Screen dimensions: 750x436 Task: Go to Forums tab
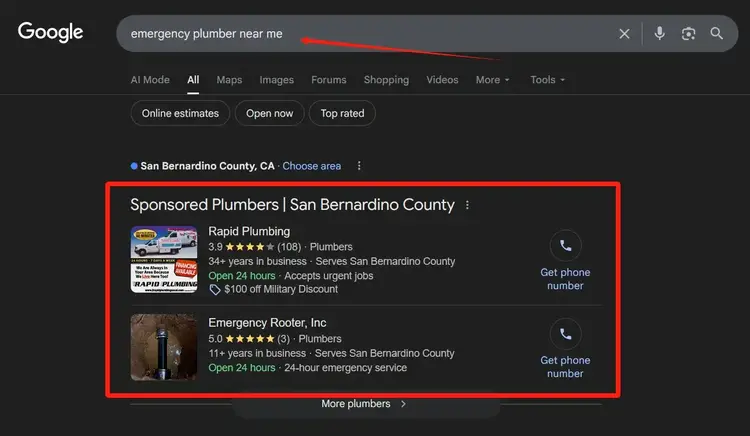pos(329,80)
